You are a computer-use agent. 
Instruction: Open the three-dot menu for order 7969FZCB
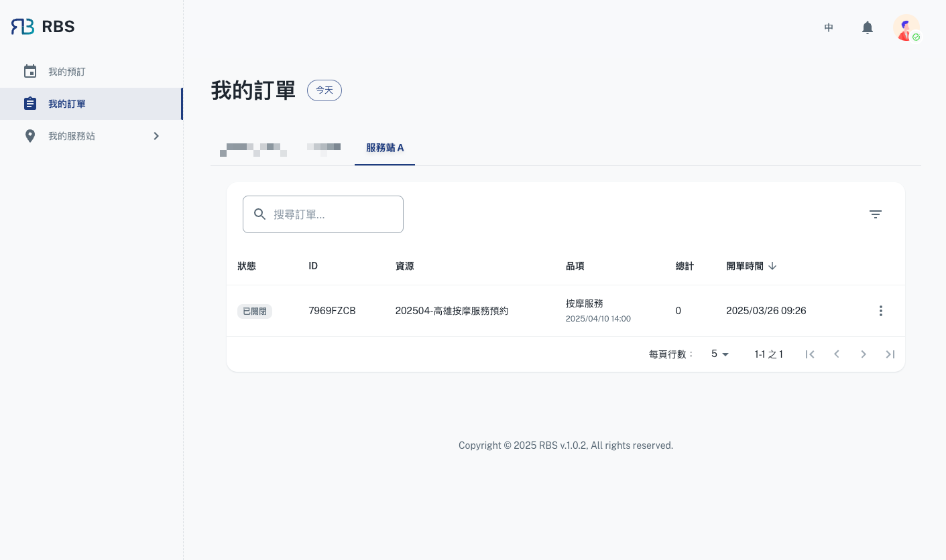pos(880,311)
